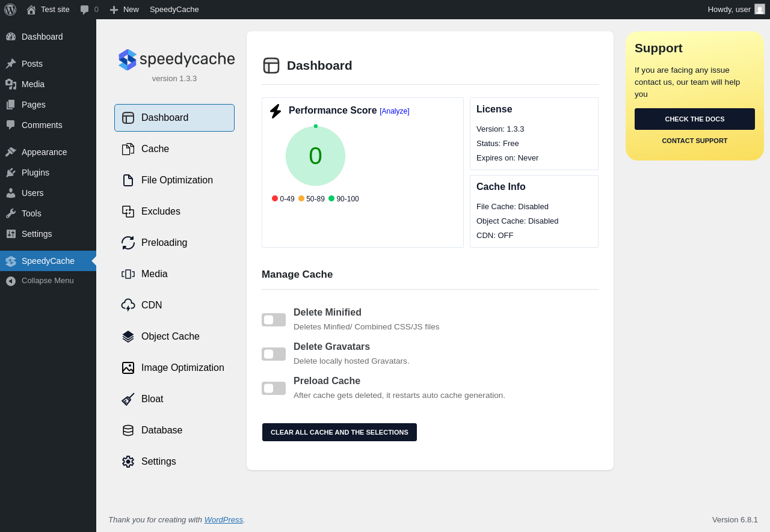Open Database cylinder icon
The width and height of the screenshot is (770, 532).
click(128, 430)
